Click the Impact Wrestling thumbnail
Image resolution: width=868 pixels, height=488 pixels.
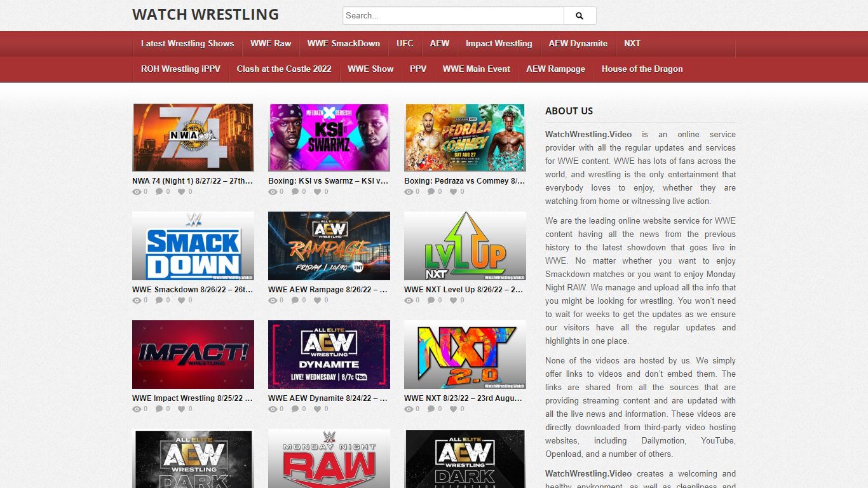pyautogui.click(x=193, y=355)
